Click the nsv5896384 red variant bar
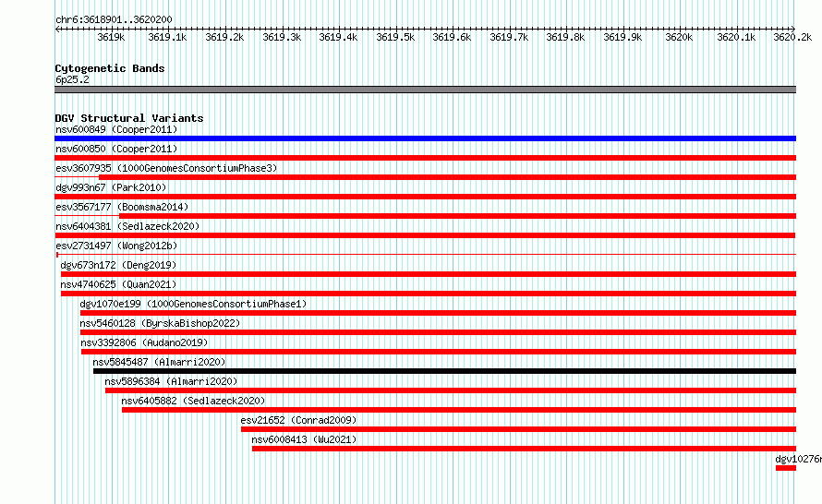Screen dimensions: 822x504 point(451,390)
